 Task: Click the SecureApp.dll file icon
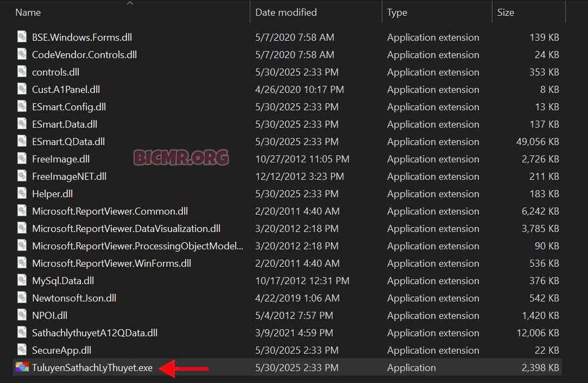[22, 350]
